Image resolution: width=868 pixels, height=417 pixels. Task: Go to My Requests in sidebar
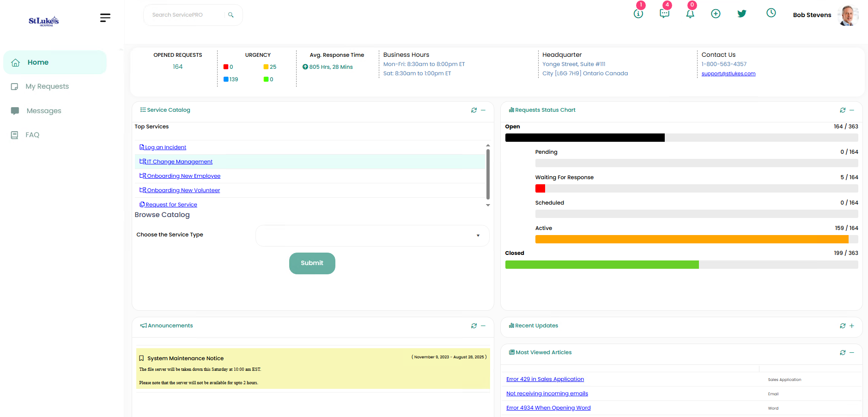click(47, 86)
